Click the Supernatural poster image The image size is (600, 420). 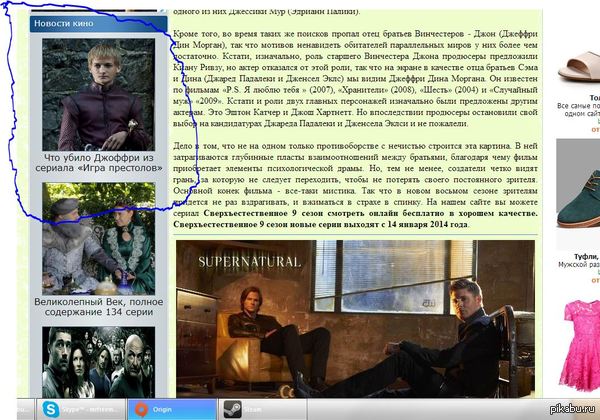pyautogui.click(x=355, y=319)
